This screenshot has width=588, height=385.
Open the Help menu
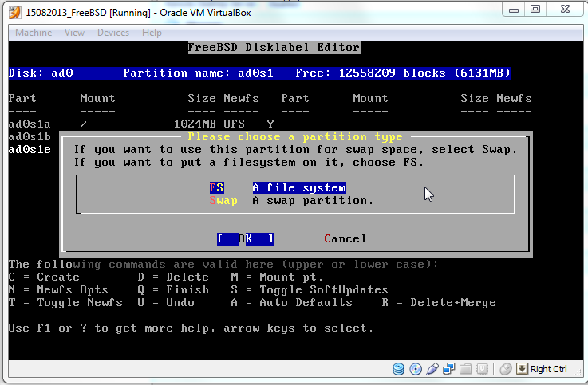click(x=152, y=33)
